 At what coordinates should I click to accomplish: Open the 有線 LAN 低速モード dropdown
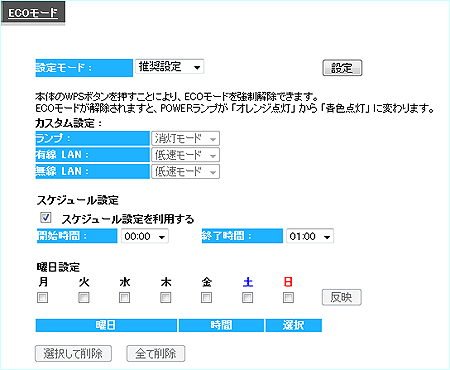185,155
